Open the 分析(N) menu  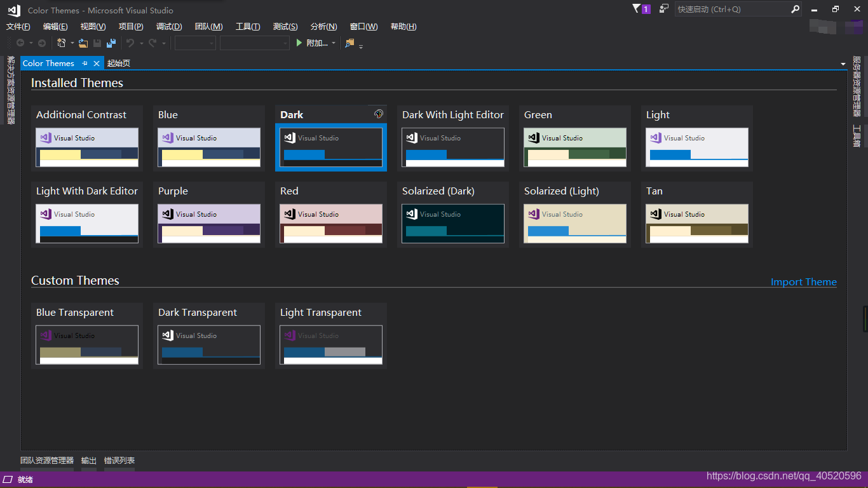coord(323,27)
